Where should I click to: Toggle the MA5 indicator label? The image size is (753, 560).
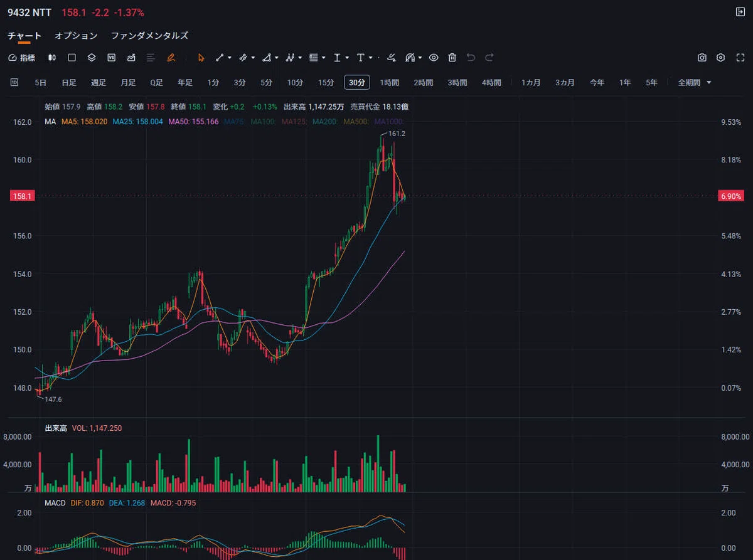tap(84, 122)
